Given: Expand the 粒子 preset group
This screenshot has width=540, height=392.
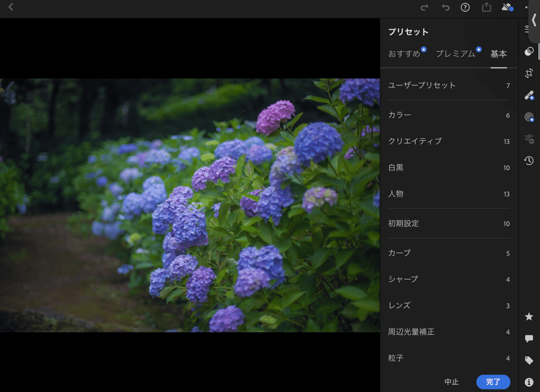Looking at the screenshot, I should (x=449, y=358).
